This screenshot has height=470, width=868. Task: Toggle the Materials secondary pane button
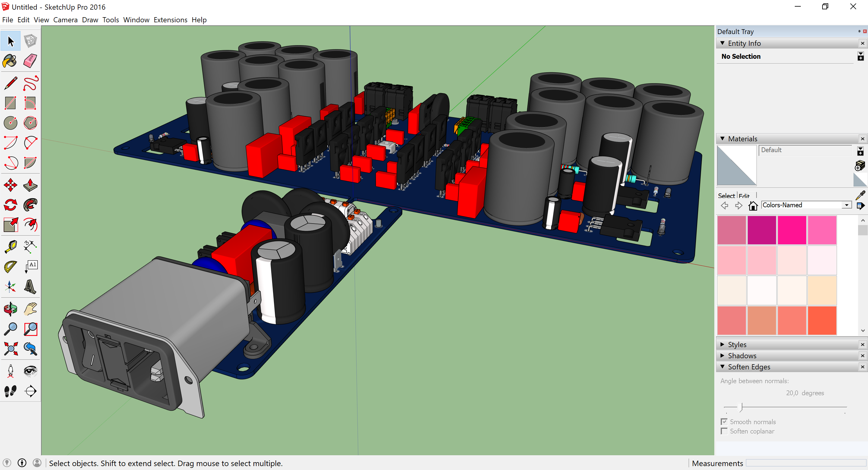coord(860,151)
